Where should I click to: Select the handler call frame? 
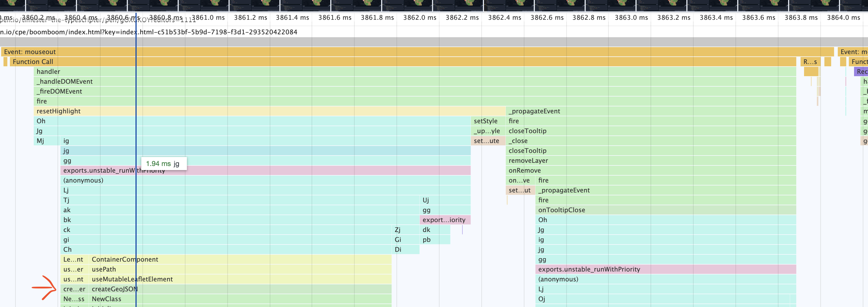click(x=415, y=72)
